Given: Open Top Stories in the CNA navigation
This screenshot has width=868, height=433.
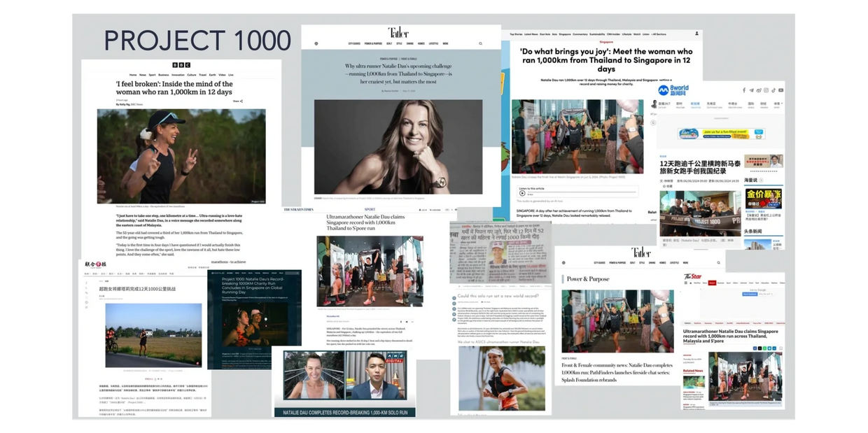Looking at the screenshot, I should (x=517, y=34).
